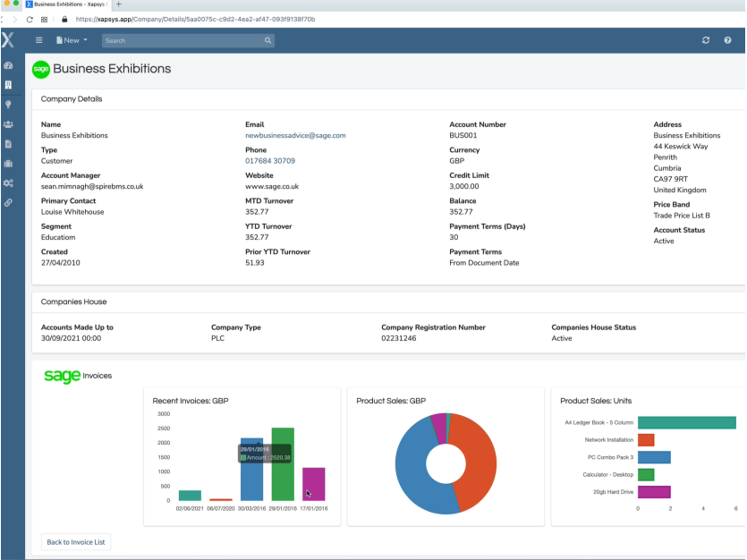The image size is (747, 560).
Task: Click the Calculator - Desktop units bar
Action: click(646, 474)
